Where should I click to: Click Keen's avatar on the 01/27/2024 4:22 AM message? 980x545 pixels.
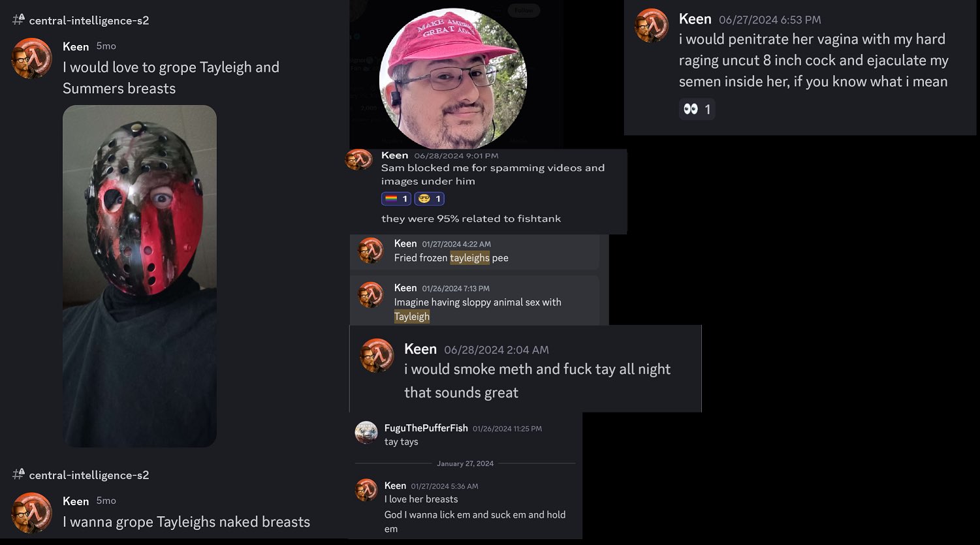click(371, 251)
